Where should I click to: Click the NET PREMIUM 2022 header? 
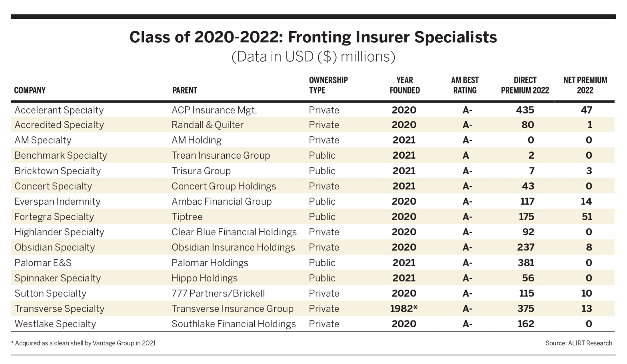[585, 85]
